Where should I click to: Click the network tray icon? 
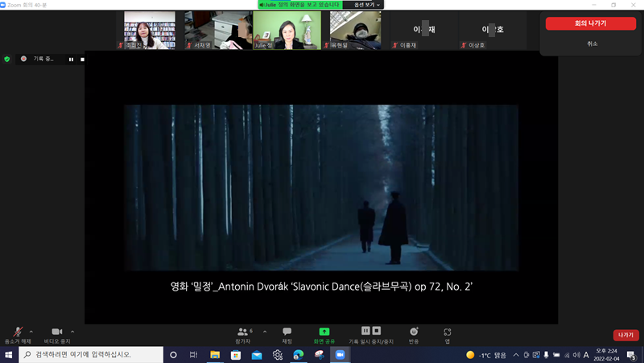pyautogui.click(x=567, y=355)
